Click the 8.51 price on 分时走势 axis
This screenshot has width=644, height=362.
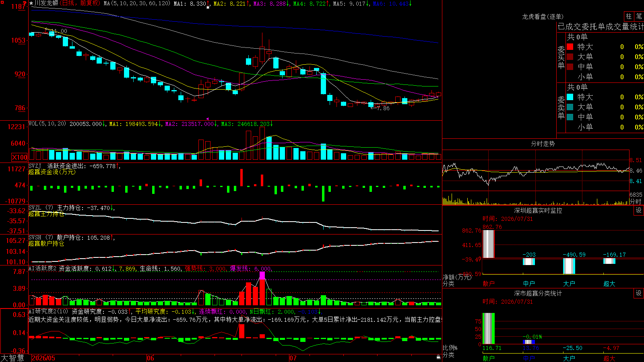click(636, 160)
